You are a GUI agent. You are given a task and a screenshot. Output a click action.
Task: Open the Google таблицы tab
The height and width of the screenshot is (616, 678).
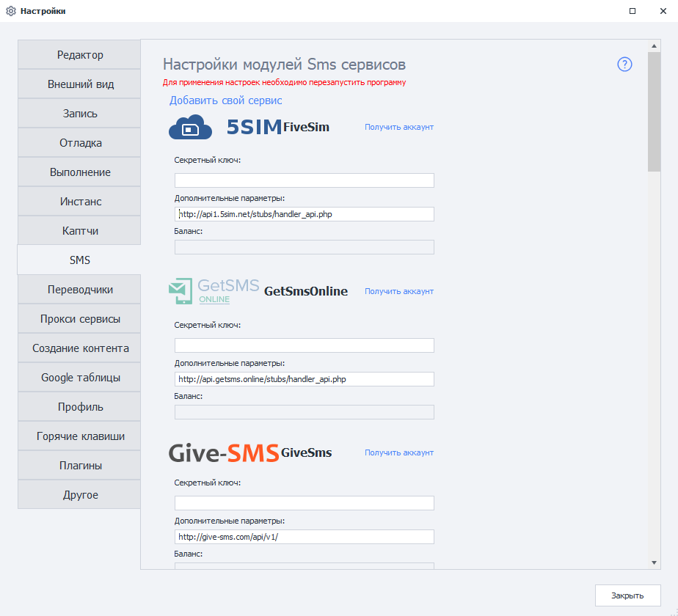tap(80, 378)
